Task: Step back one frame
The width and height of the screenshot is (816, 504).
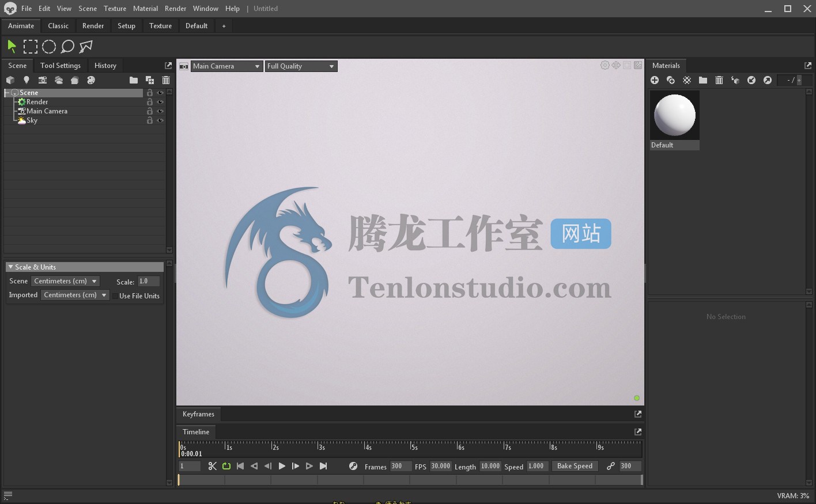Action: 268,466
